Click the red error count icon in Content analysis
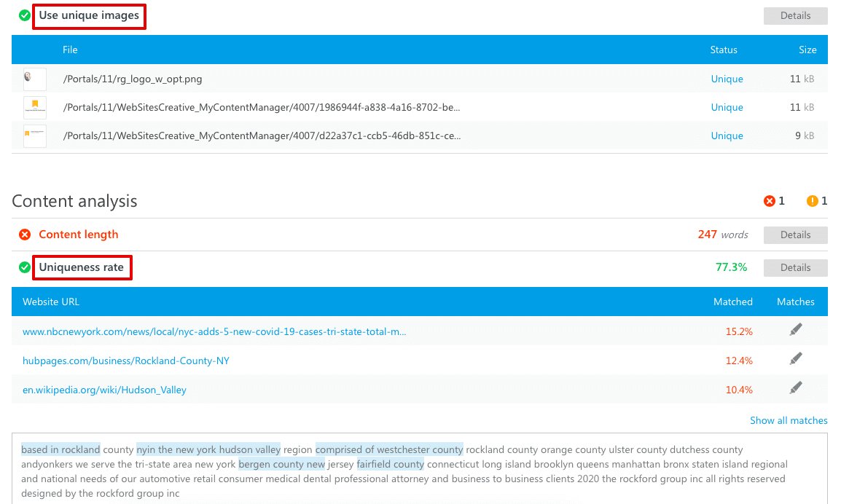 (769, 201)
